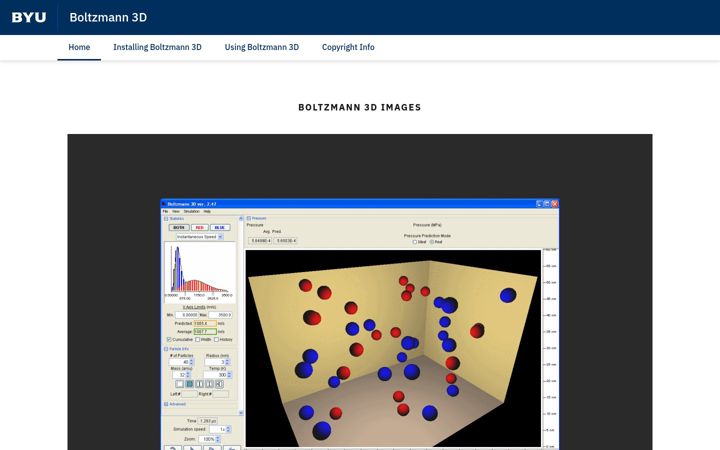The width and height of the screenshot is (720, 450).
Task: Click the speed distribution histogram
Action: 200,271
